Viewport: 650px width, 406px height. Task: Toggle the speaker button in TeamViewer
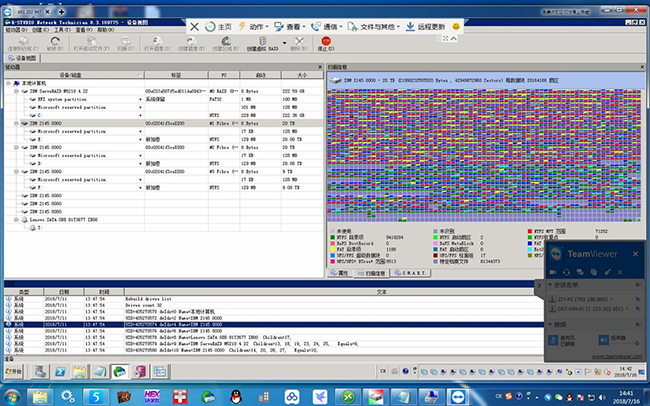click(x=604, y=340)
